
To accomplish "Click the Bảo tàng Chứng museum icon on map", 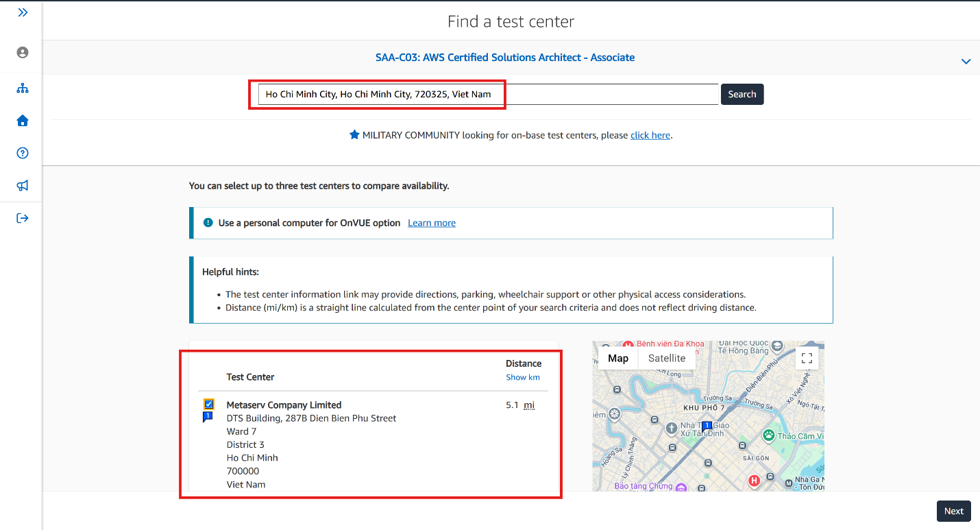I will [x=681, y=487].
